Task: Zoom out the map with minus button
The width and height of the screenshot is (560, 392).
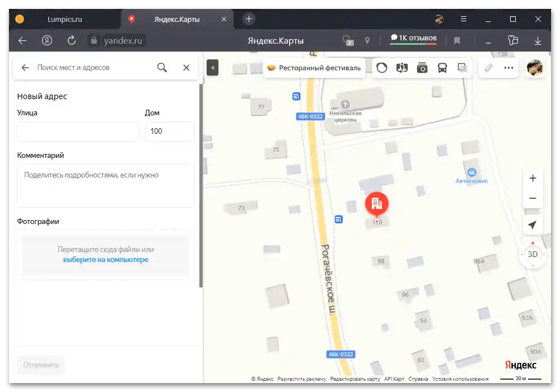Action: [x=533, y=198]
